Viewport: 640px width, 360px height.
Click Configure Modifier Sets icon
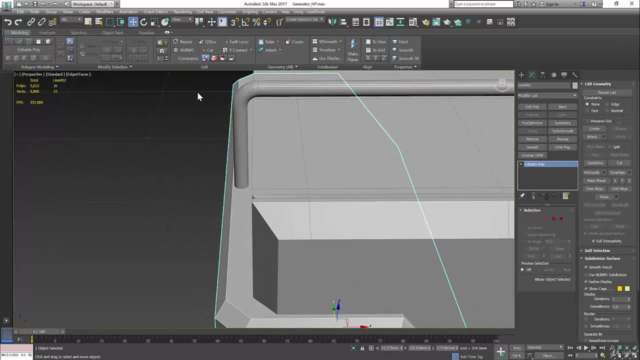click(566, 196)
